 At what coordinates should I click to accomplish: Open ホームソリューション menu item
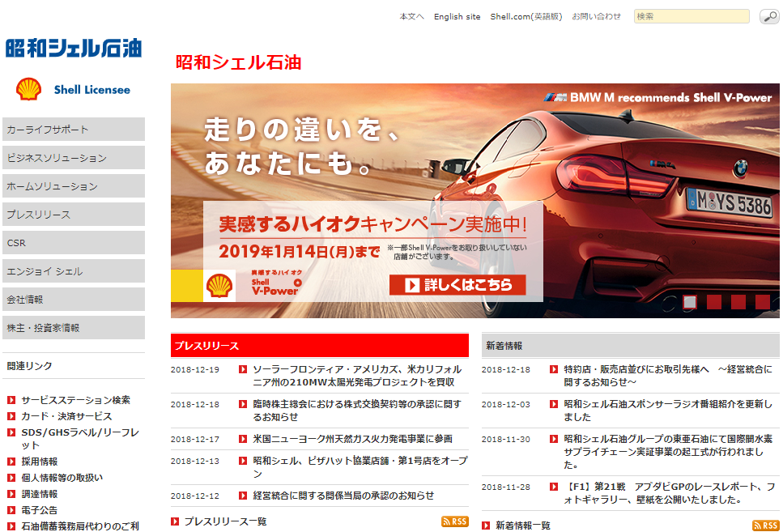click(x=74, y=186)
